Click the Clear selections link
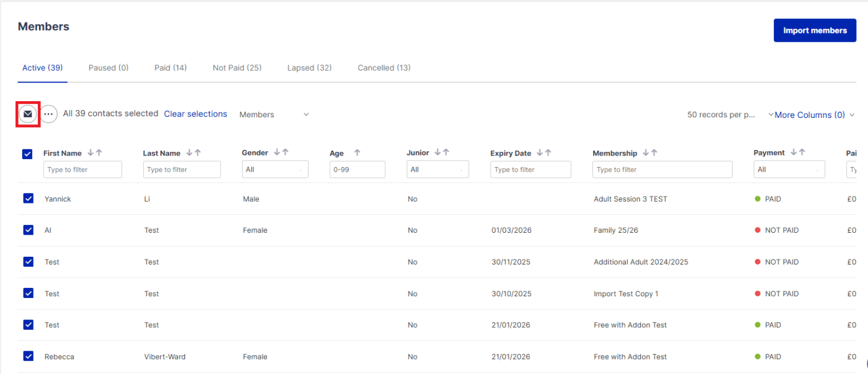 point(195,114)
